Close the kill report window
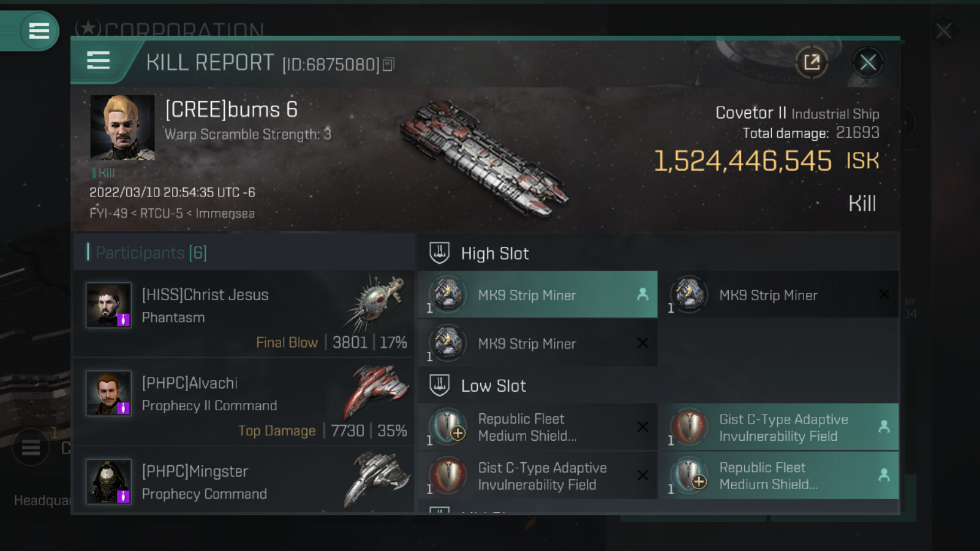 pyautogui.click(x=867, y=62)
